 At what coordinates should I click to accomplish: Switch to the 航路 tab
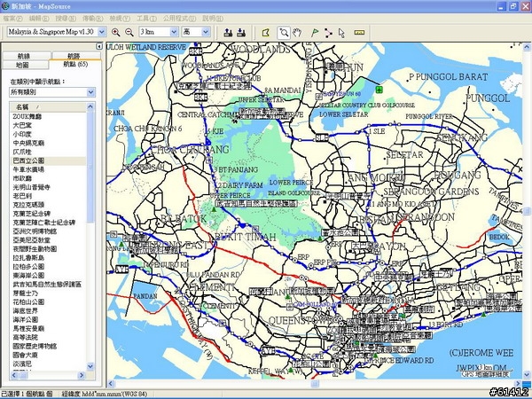76,56
